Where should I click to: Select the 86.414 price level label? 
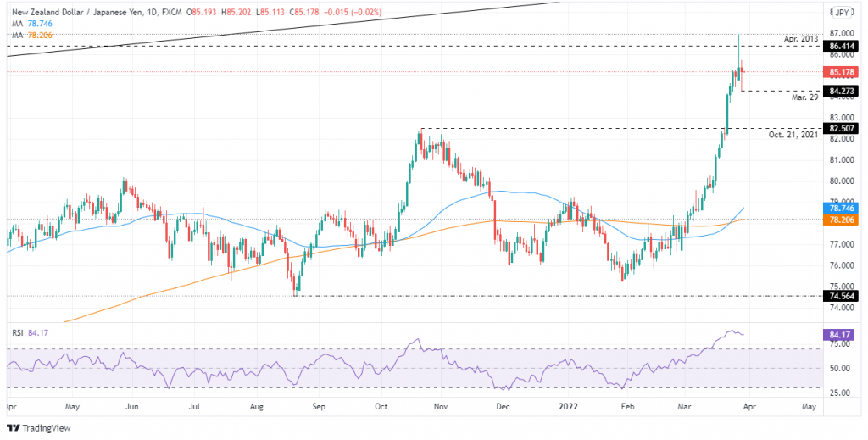click(843, 46)
